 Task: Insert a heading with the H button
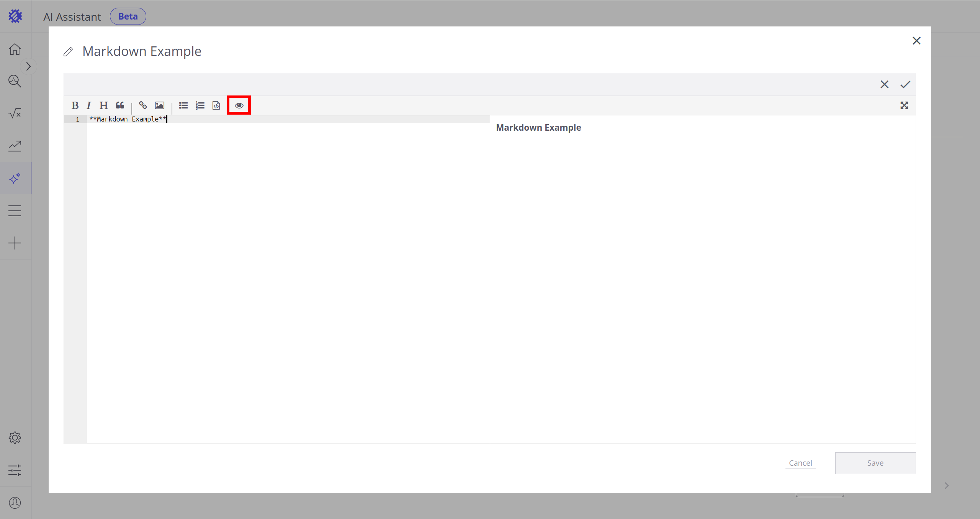click(103, 105)
